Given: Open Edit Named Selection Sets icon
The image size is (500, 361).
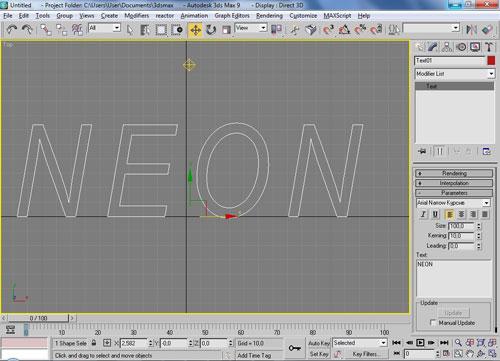Looking at the screenshot, I should coord(394,30).
